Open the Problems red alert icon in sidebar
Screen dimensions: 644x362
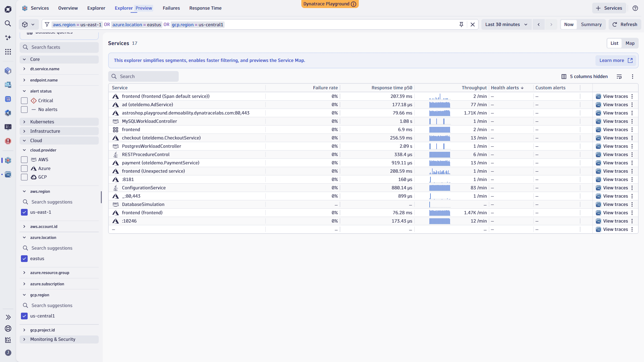tap(8, 141)
